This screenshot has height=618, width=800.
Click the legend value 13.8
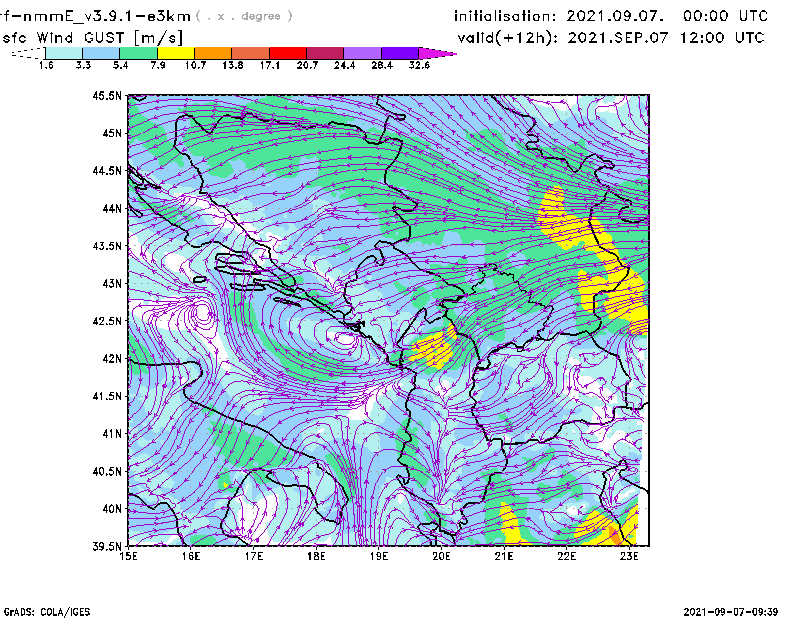(x=233, y=65)
